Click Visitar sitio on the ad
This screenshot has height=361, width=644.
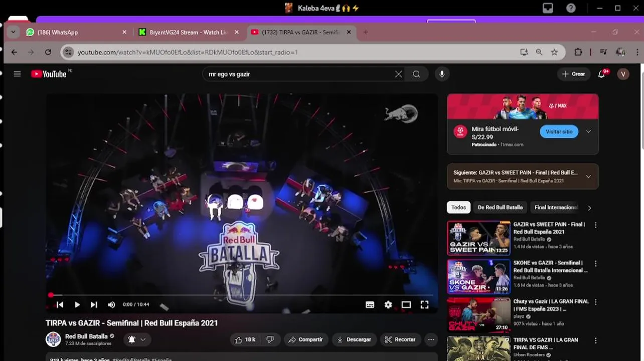pos(559,132)
